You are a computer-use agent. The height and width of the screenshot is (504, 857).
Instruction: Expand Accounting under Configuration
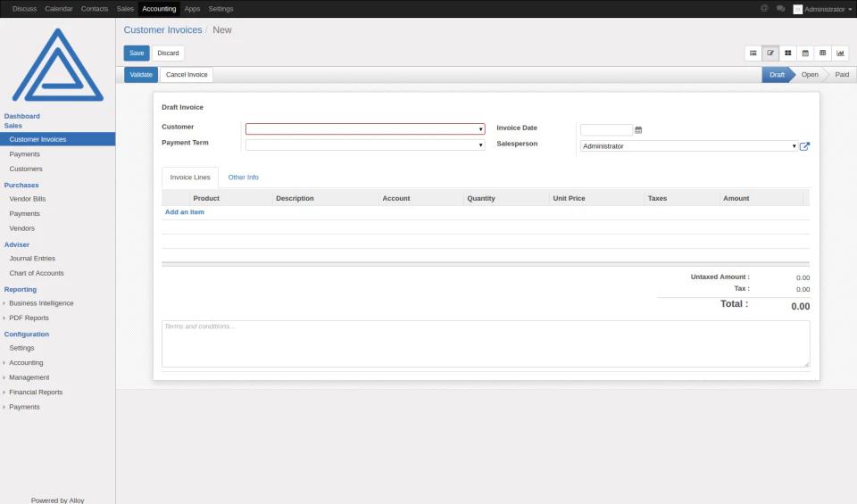pos(26,362)
